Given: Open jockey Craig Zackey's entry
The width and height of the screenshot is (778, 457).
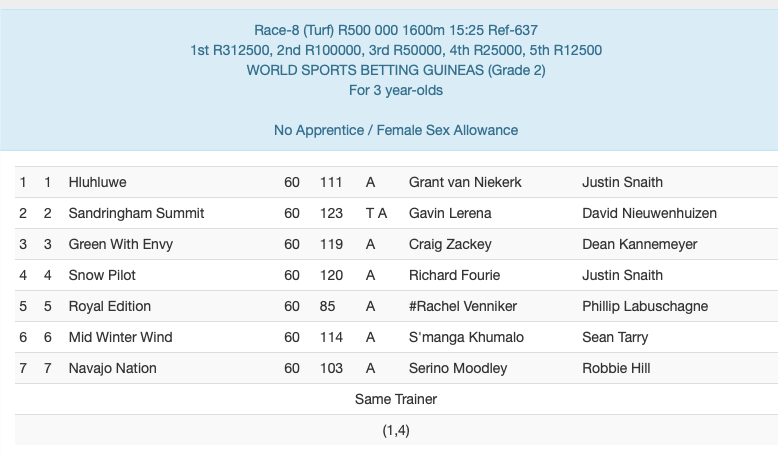Looking at the screenshot, I should (x=450, y=244).
